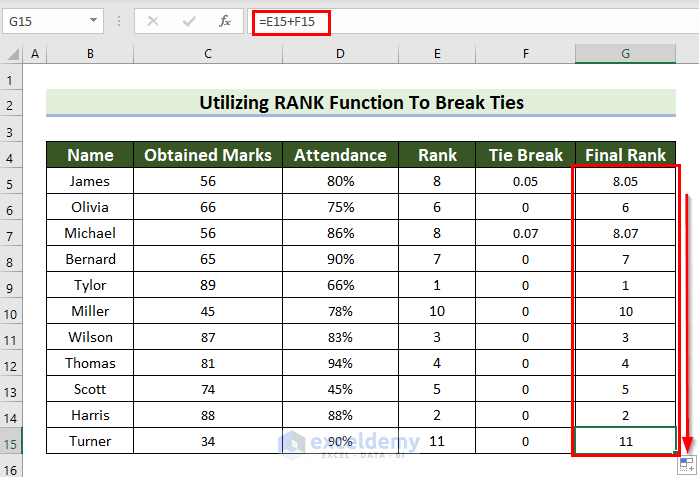Select column F header
The height and width of the screenshot is (477, 699).
tap(526, 54)
